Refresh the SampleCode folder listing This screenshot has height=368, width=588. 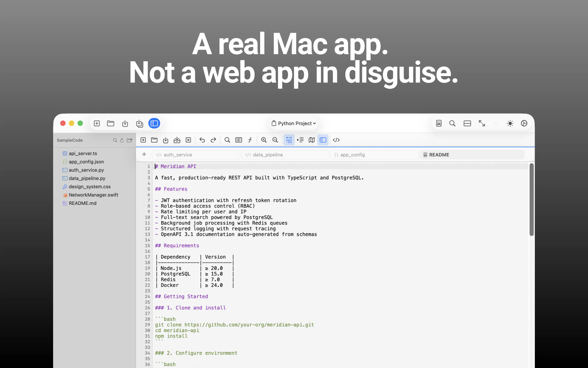tap(122, 140)
